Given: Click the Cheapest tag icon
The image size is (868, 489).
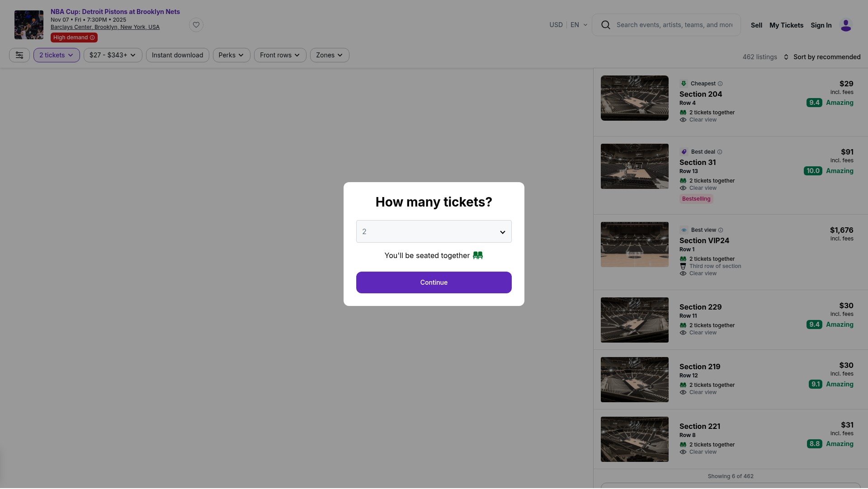Looking at the screenshot, I should pyautogui.click(x=684, y=84).
